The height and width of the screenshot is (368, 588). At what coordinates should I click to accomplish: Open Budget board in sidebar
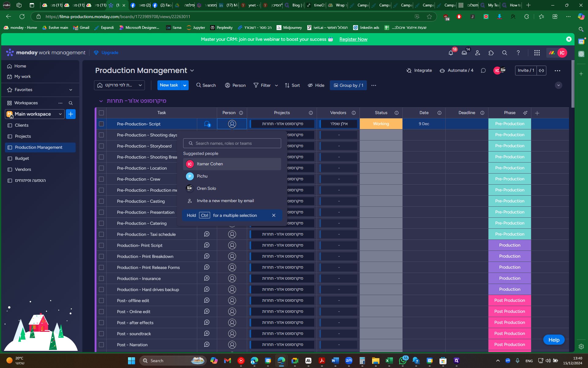click(x=22, y=158)
